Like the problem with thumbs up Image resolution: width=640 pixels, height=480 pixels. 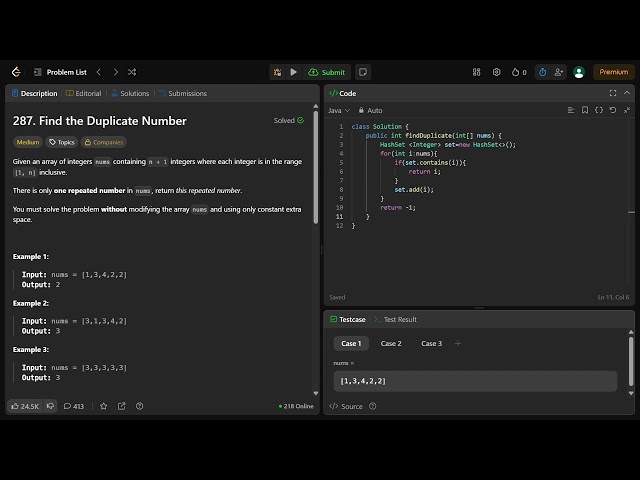point(25,406)
